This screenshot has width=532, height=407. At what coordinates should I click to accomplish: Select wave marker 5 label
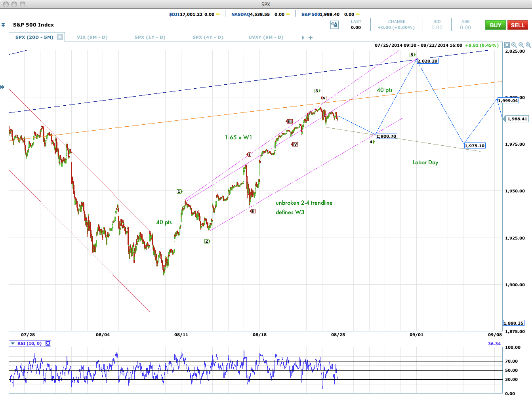click(x=412, y=55)
